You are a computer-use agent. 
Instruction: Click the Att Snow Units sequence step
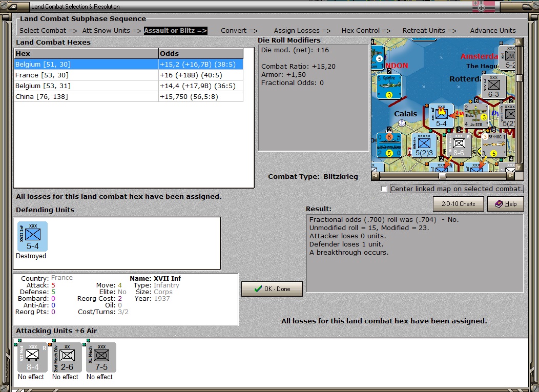[112, 30]
